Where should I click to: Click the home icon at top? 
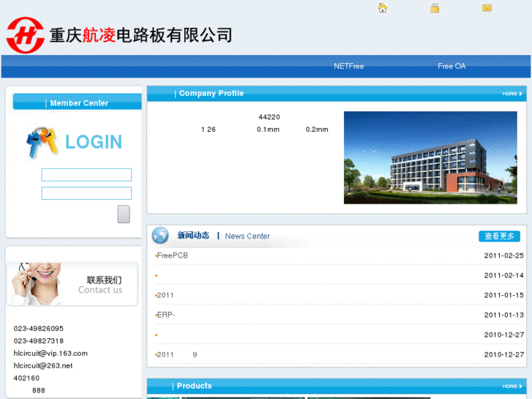382,8
